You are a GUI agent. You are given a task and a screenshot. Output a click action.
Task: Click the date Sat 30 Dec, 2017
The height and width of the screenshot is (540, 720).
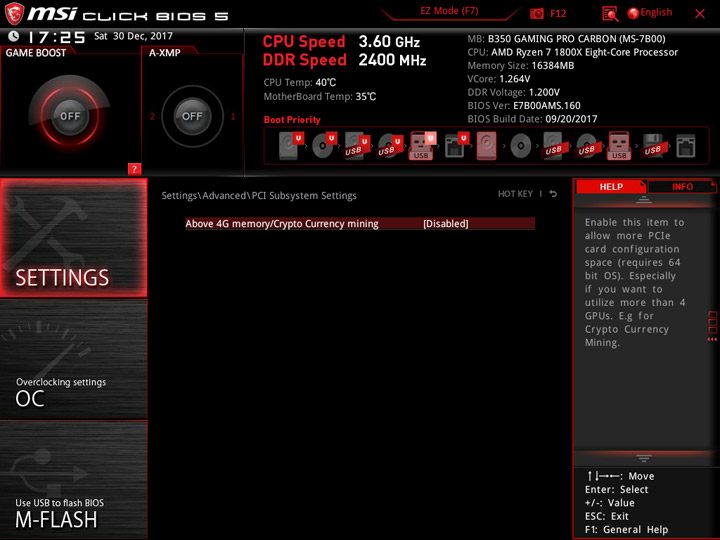(133, 36)
